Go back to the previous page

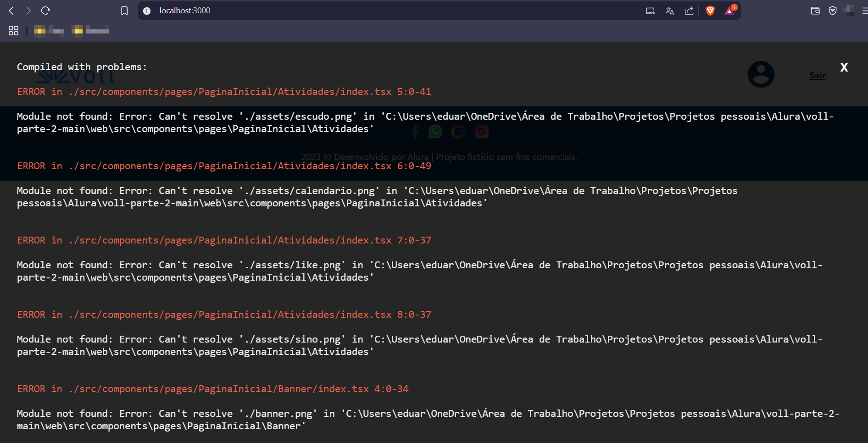pyautogui.click(x=11, y=11)
